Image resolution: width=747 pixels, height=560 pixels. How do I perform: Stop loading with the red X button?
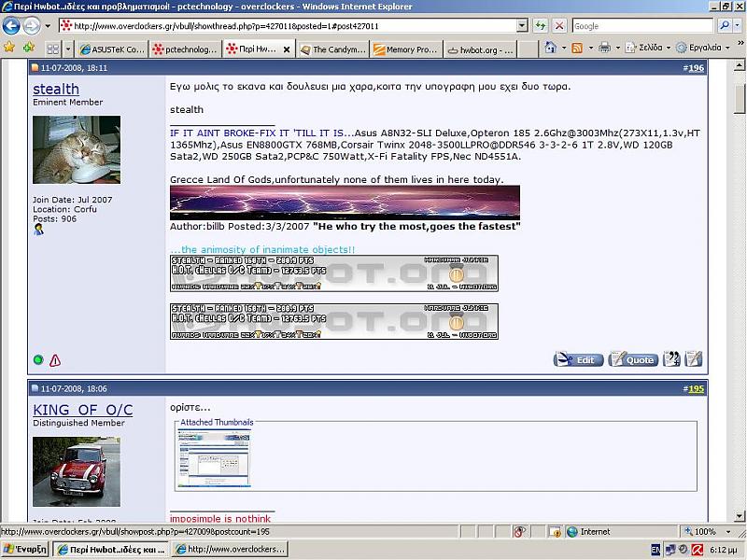click(559, 26)
